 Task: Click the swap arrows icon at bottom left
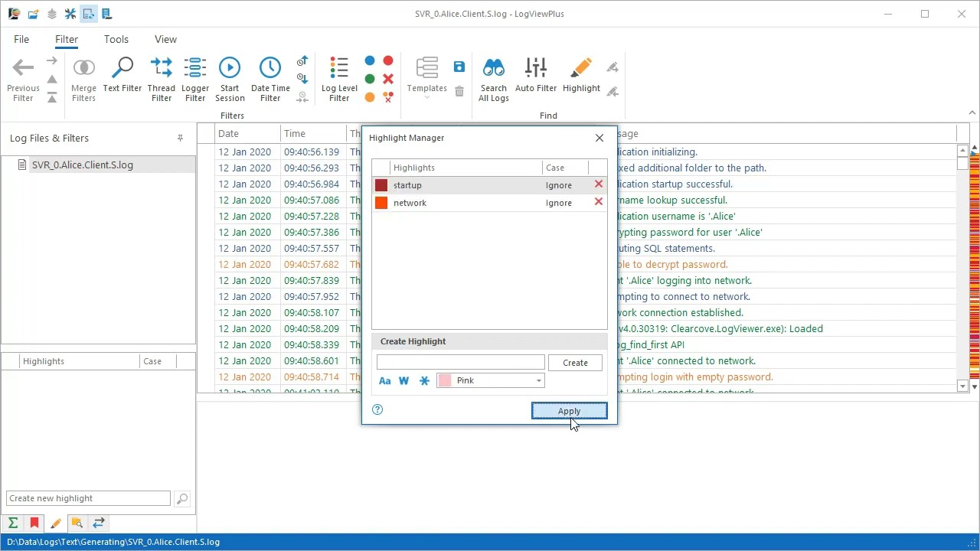[x=99, y=523]
